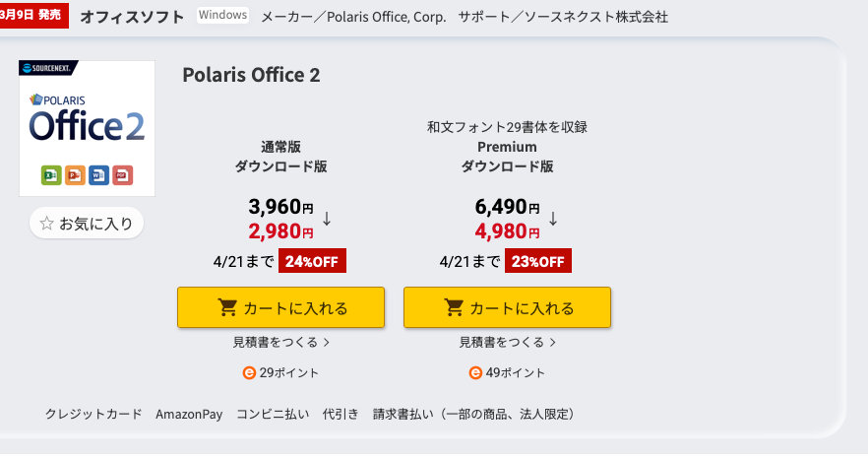This screenshot has width=868, height=459.
Task: Click the orange e-point icon beside 49ポイント
Action: click(475, 373)
